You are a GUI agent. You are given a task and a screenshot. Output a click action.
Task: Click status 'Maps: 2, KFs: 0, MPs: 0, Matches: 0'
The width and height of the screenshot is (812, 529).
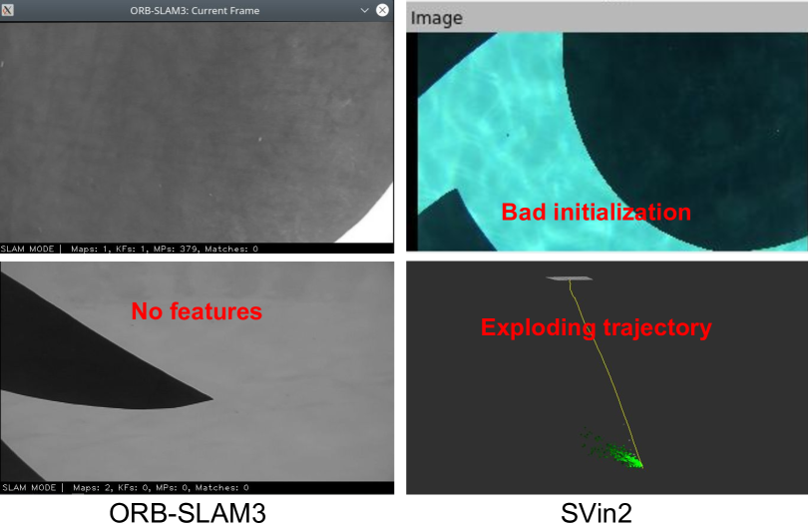pos(161,487)
